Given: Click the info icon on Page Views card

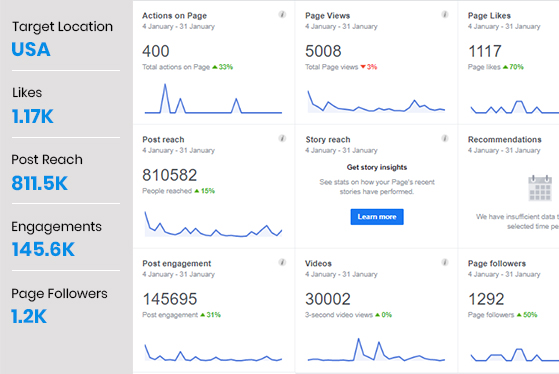Looking at the screenshot, I should click(445, 14).
